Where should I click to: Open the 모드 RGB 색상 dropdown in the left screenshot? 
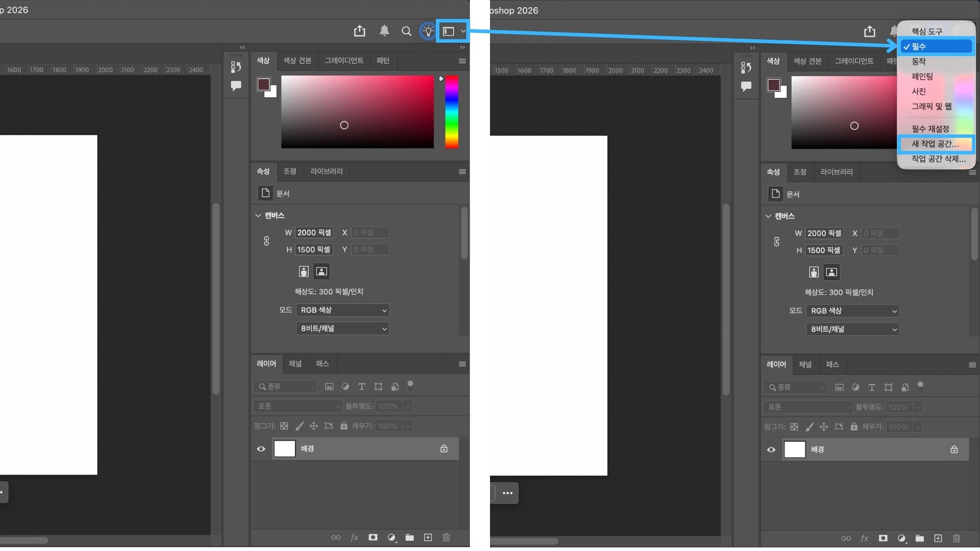pyautogui.click(x=342, y=310)
